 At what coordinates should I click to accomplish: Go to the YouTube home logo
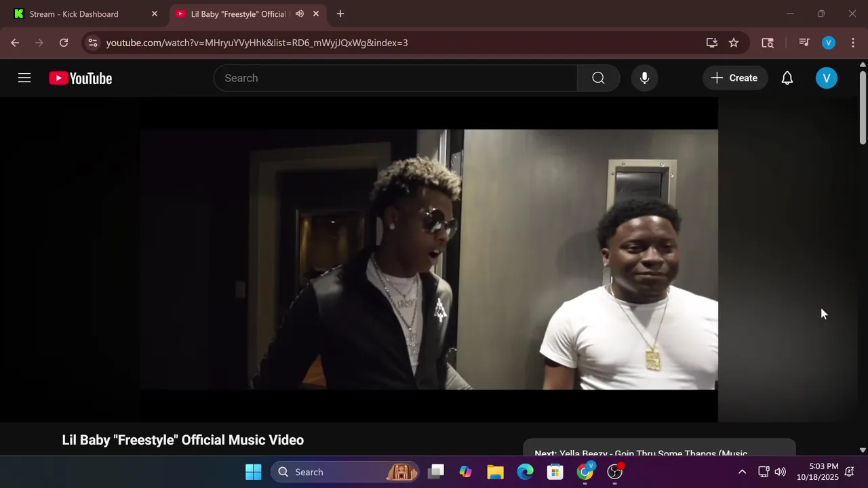click(81, 79)
